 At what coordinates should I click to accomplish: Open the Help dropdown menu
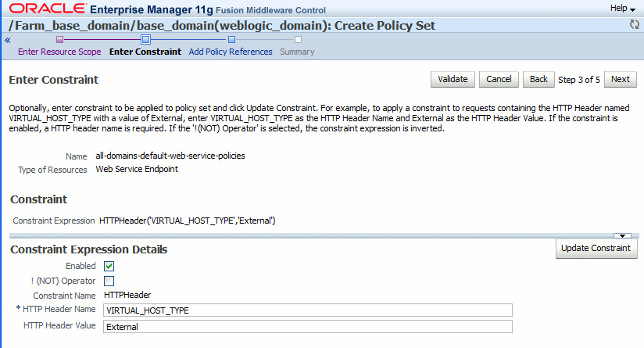[x=623, y=9]
